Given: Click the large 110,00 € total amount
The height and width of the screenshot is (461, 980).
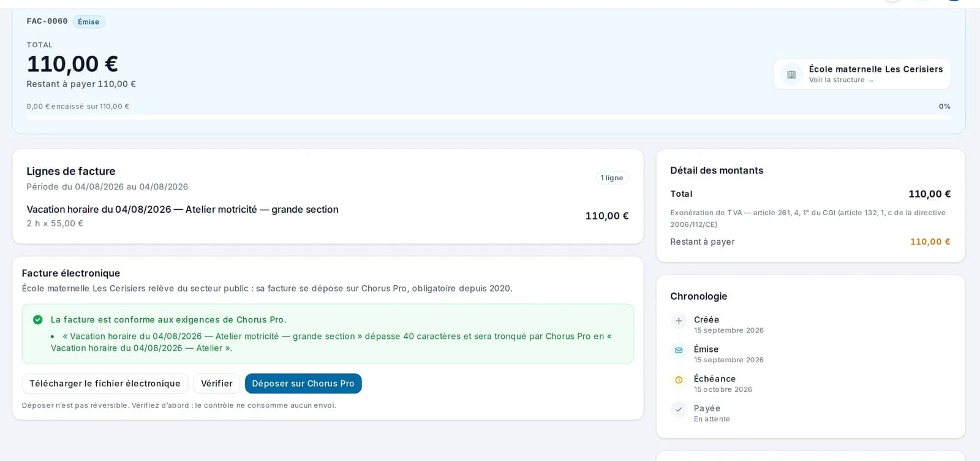Looking at the screenshot, I should pyautogui.click(x=72, y=64).
